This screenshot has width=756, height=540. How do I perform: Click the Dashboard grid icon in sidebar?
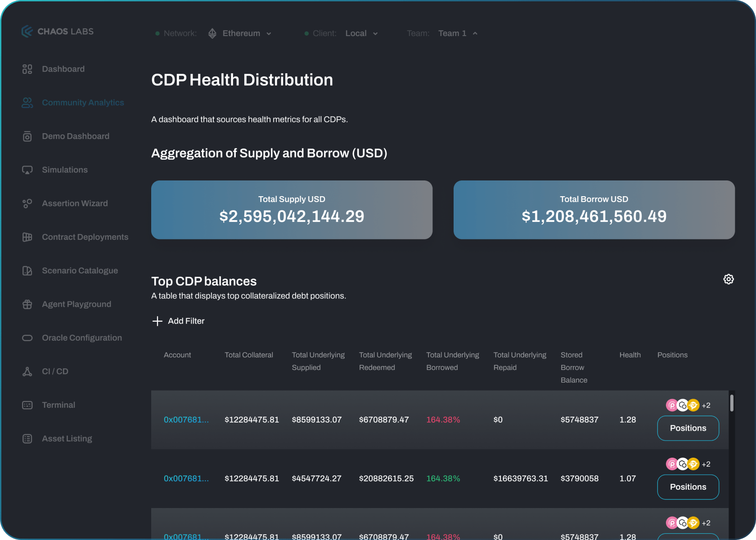coord(27,69)
